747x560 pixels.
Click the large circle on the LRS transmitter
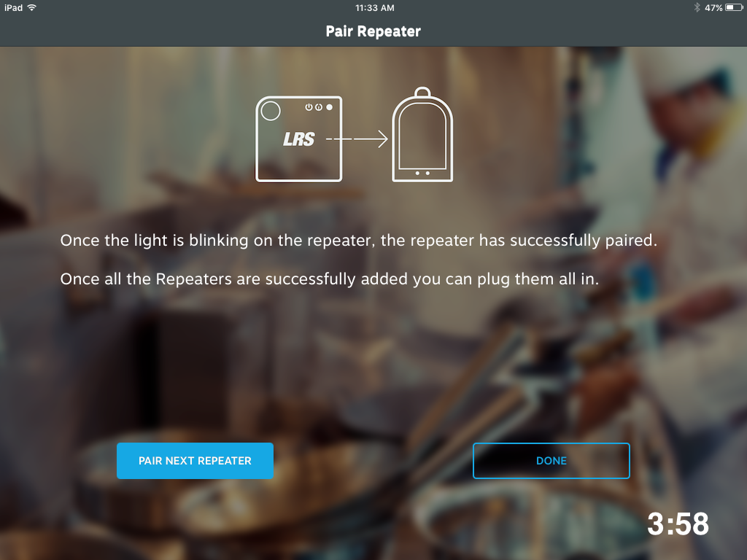point(271,111)
